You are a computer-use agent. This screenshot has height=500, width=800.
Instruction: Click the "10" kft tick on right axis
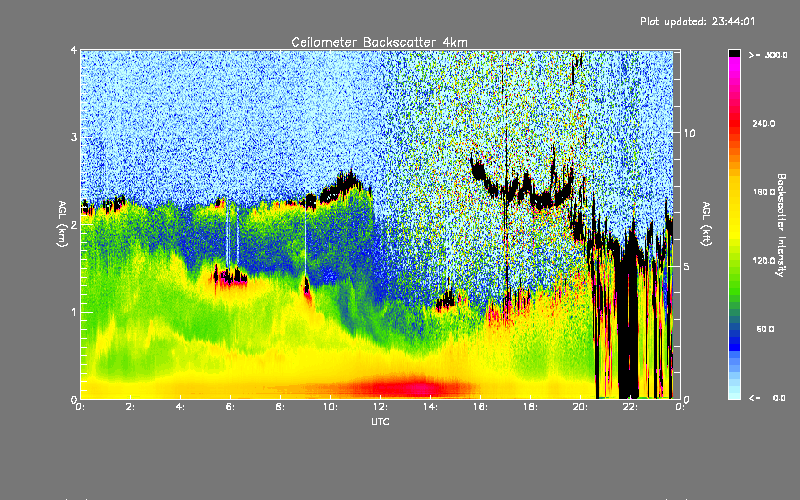point(689,133)
